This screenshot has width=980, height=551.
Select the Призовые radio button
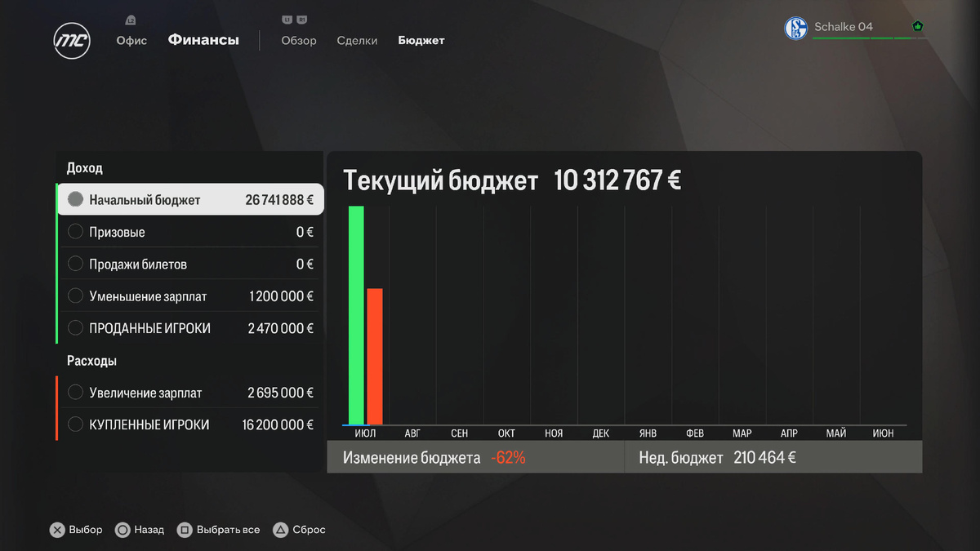pyautogui.click(x=75, y=231)
